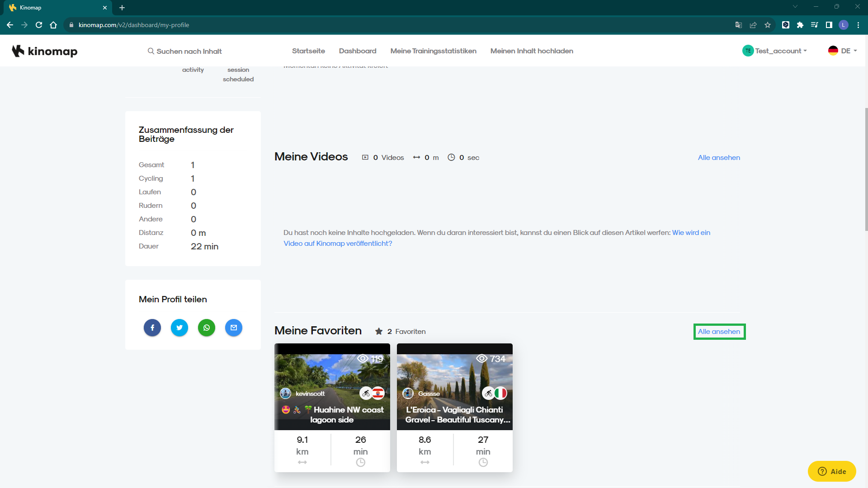Screen dimensions: 868x488
Task: Open the Wie wird ein Video veröffentlicht link
Action: coord(497,238)
